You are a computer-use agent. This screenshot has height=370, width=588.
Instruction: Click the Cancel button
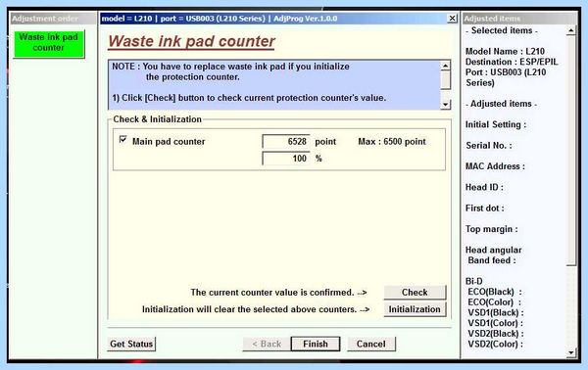click(x=370, y=344)
